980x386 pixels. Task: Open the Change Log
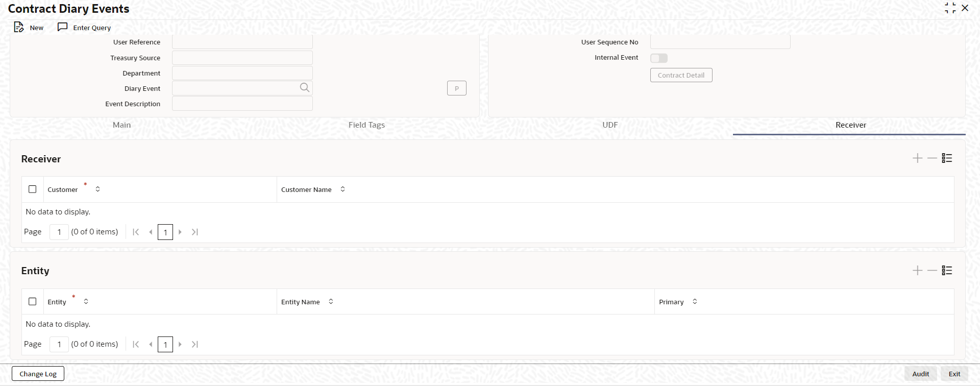click(38, 374)
